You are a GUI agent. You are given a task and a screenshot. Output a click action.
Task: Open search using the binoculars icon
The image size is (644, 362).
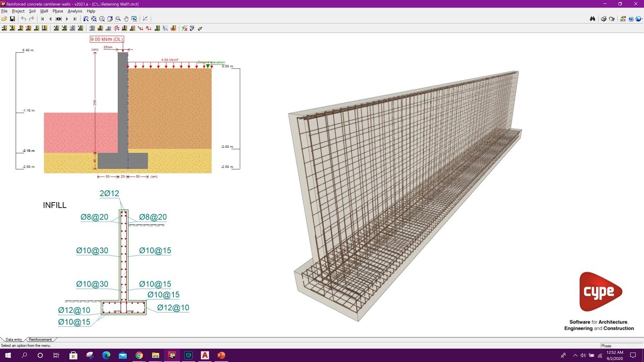pos(593,19)
